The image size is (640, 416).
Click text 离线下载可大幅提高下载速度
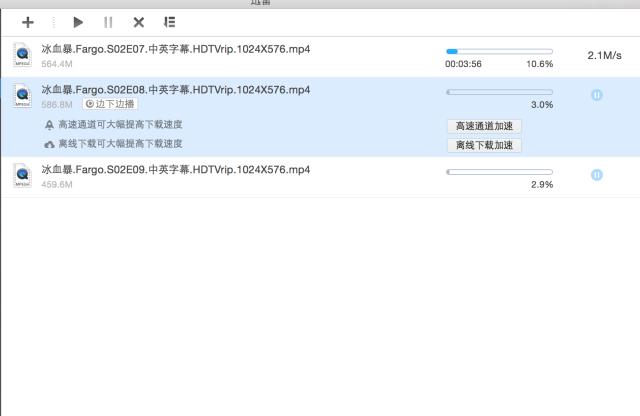120,144
